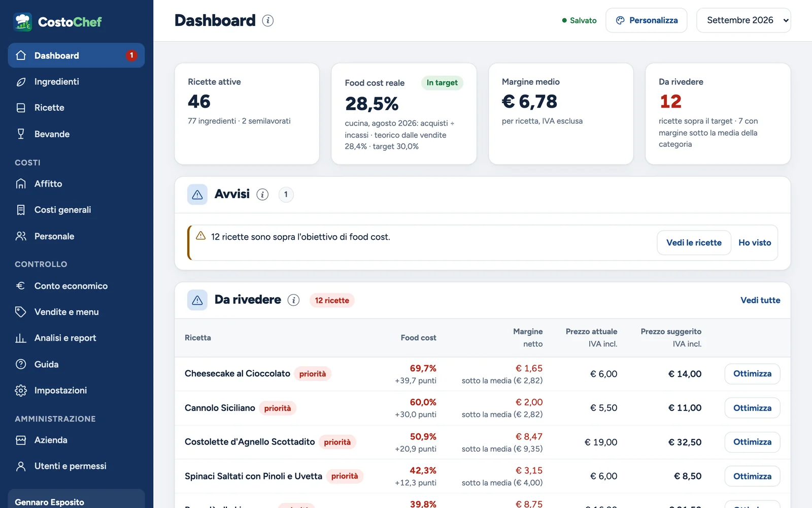
Task: Click the Prezzo suggerito column header
Action: [x=671, y=338]
